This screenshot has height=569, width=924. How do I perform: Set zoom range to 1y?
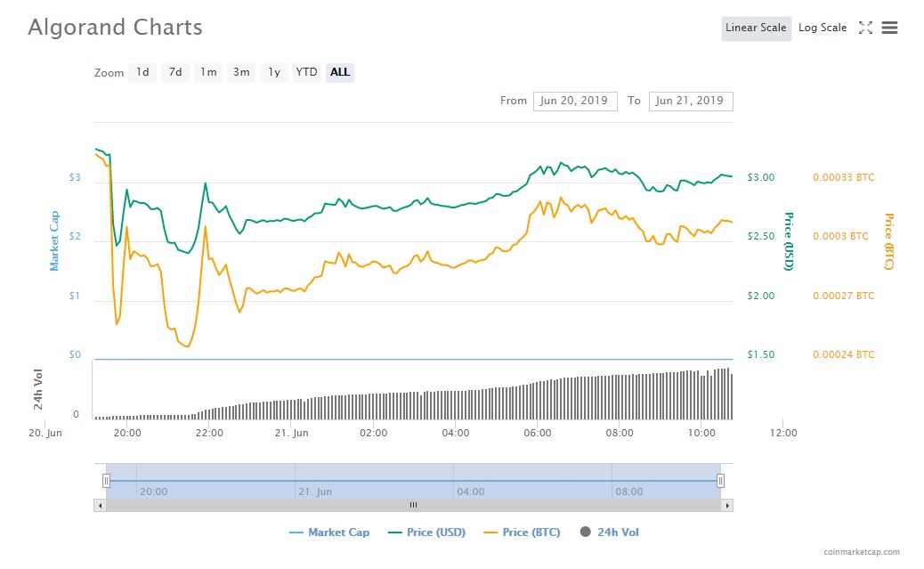(274, 72)
